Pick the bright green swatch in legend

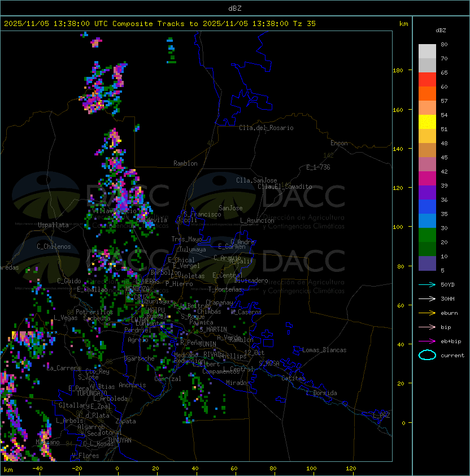[427, 235]
